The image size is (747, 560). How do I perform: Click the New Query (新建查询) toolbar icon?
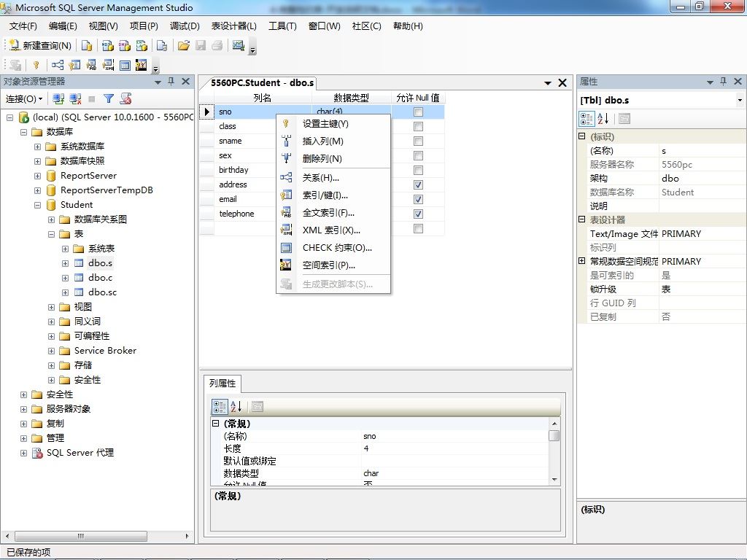click(x=40, y=45)
